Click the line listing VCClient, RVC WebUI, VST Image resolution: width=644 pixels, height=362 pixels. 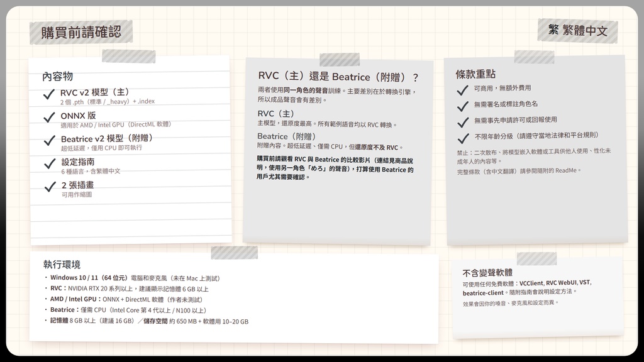527,283
